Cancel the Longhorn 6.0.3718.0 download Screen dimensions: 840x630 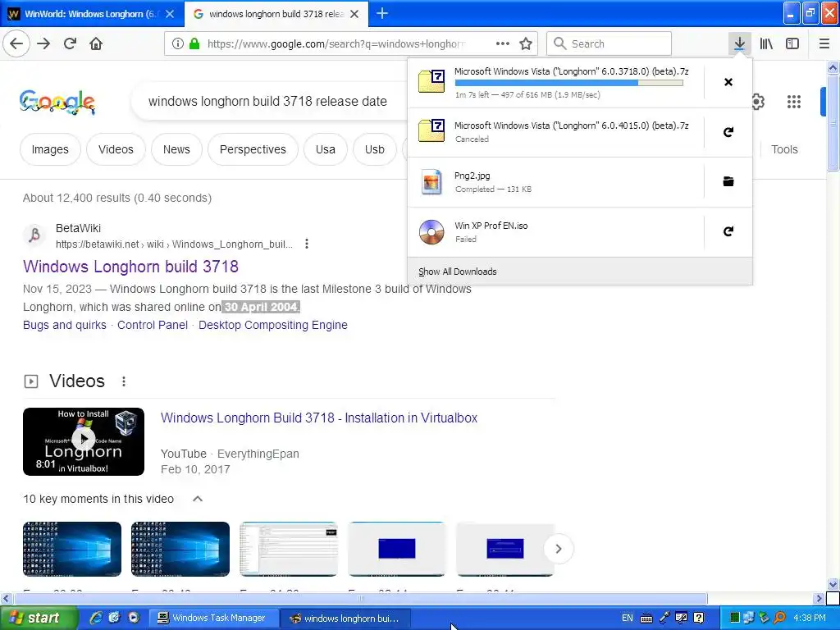click(x=728, y=82)
